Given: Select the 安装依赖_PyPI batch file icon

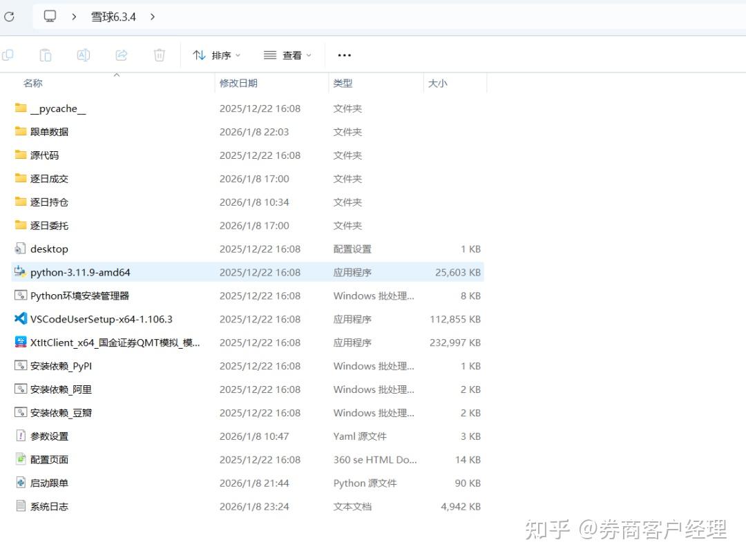Looking at the screenshot, I should pos(21,365).
